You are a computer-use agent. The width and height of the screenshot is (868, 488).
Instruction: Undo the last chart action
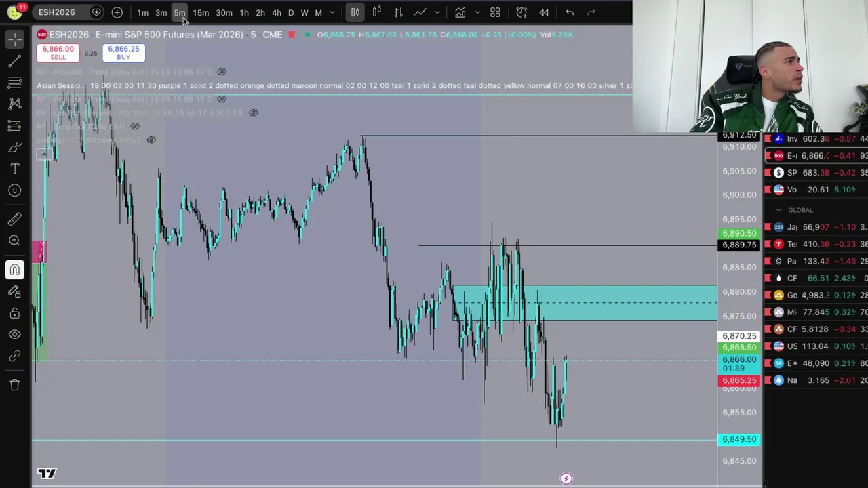pos(570,12)
